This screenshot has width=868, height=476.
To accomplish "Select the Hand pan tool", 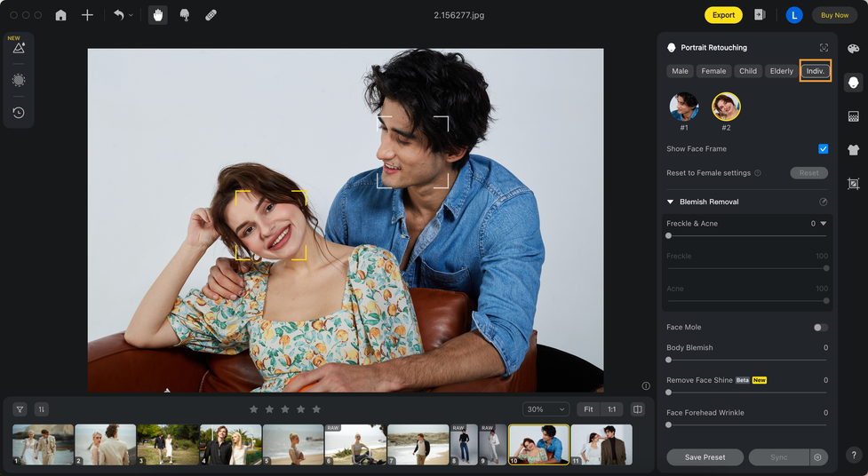I will pyautogui.click(x=157, y=15).
